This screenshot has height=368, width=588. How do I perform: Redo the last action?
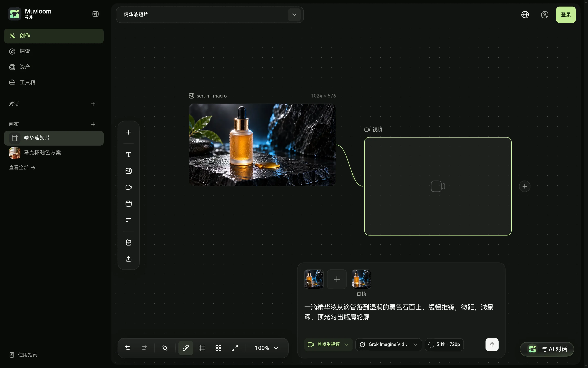[144, 348]
